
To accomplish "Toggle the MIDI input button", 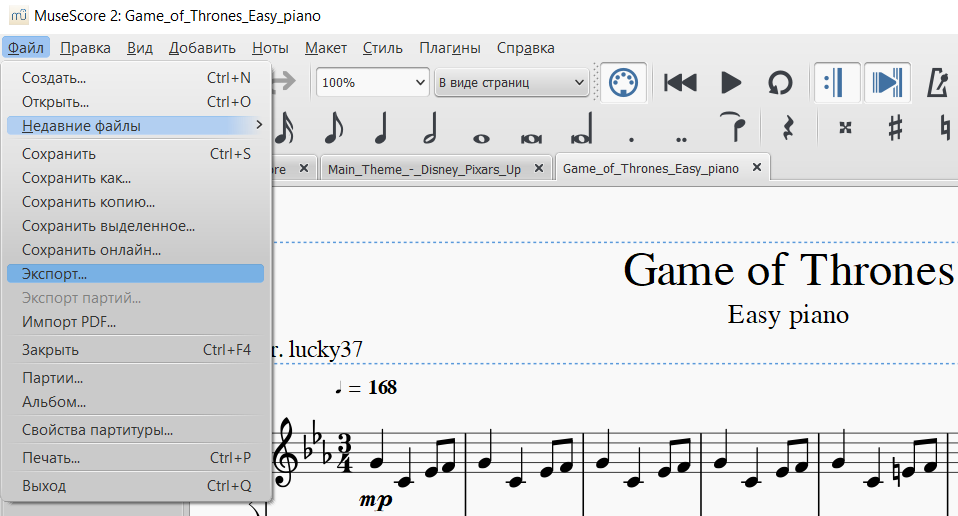I will coord(623,82).
